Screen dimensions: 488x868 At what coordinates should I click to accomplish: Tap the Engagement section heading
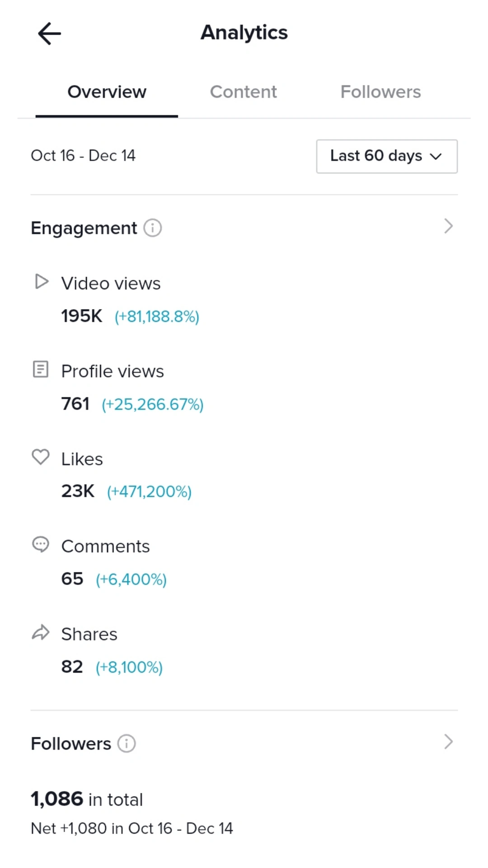click(x=84, y=228)
